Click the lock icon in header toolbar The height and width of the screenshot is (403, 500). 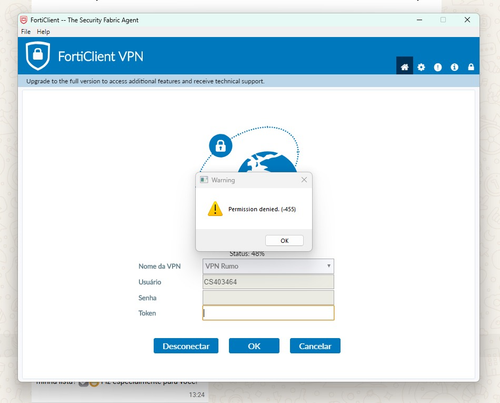471,67
